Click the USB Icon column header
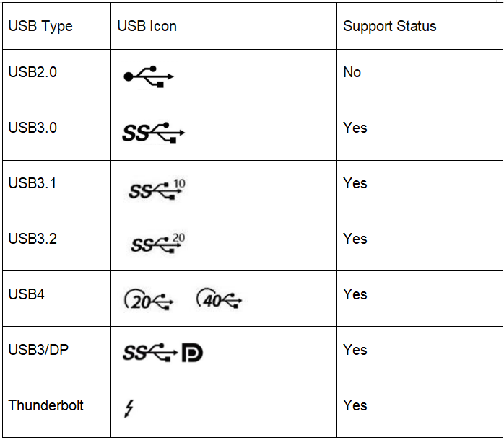Viewport: 504px width, 440px height. pos(147,26)
